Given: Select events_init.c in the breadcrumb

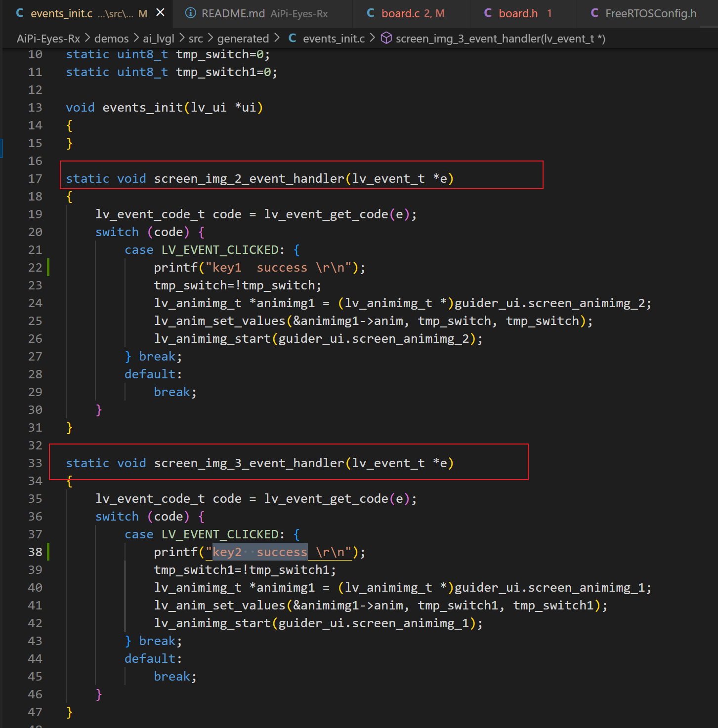Looking at the screenshot, I should 334,39.
